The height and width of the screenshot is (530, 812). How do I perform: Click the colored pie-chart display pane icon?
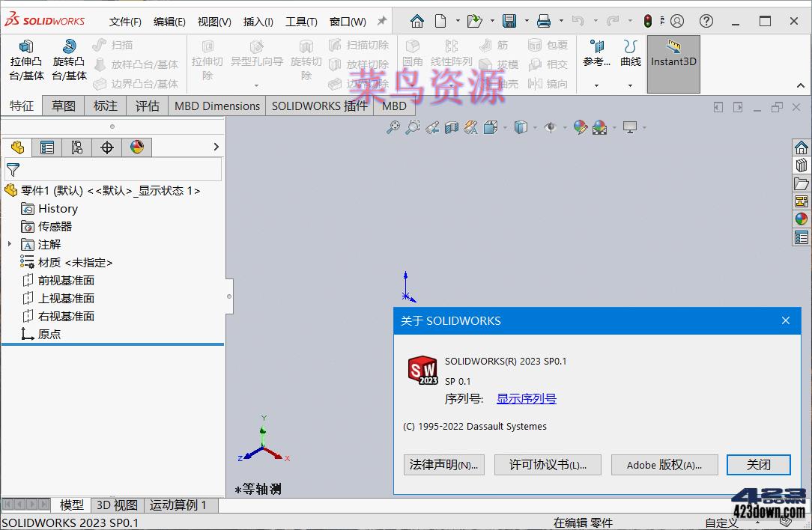click(x=137, y=147)
